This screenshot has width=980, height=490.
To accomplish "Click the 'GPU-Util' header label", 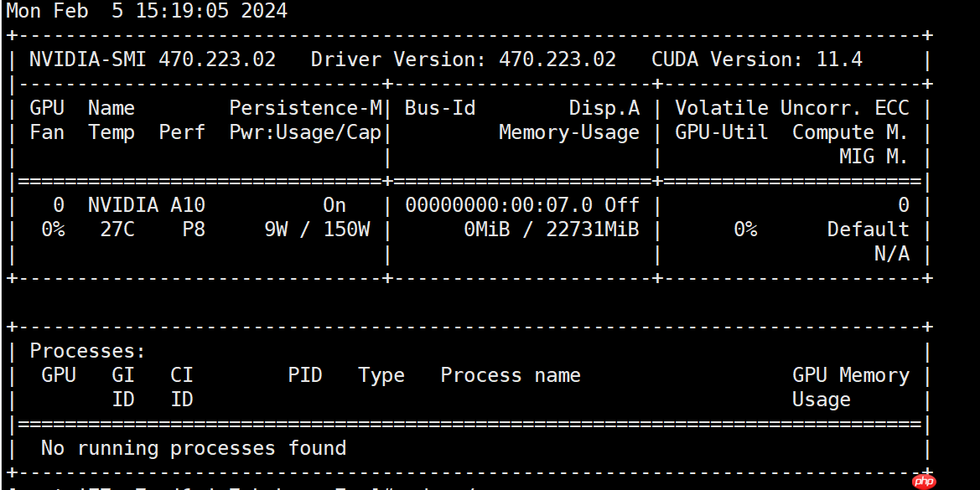I will pyautogui.click(x=722, y=132).
